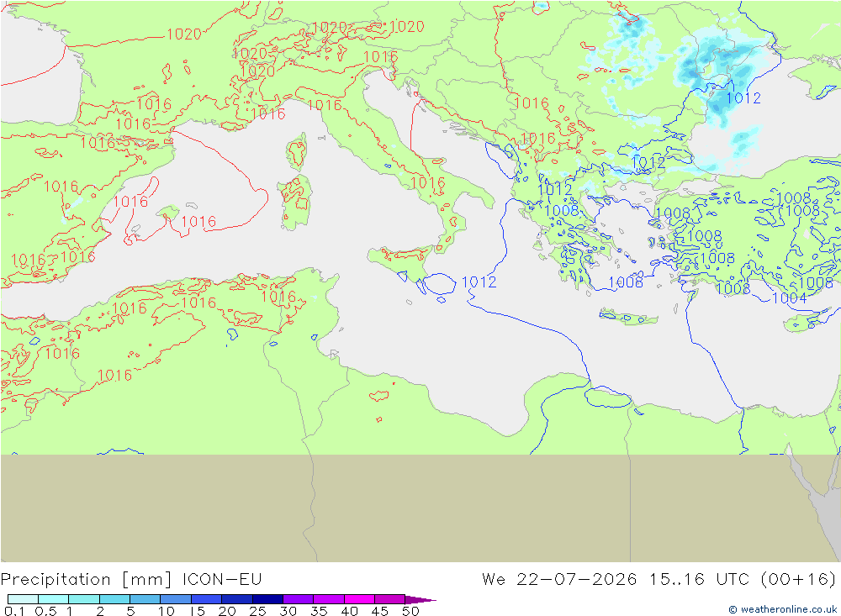Screen dimensions: 841x616
Task: Click the arrow tip ending the precipitation scale
Action: (x=421, y=600)
